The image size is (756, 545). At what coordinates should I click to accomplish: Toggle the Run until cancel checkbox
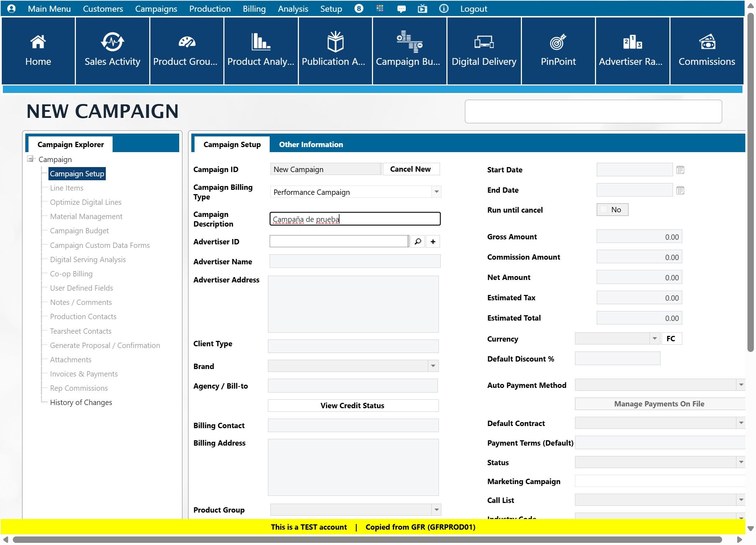(604, 210)
